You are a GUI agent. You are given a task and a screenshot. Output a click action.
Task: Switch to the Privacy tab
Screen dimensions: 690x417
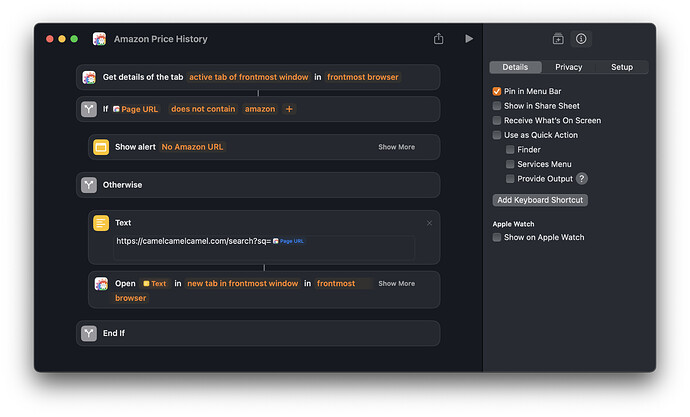[x=568, y=67]
